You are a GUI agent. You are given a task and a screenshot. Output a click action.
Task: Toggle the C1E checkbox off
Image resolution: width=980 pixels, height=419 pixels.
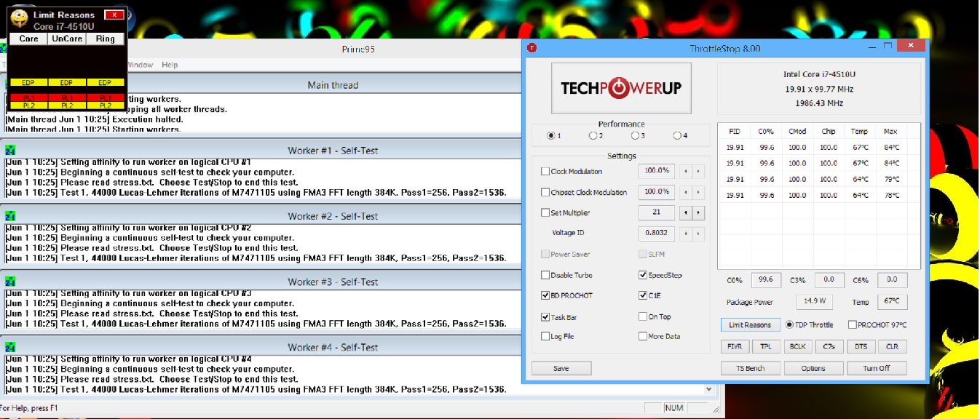(x=643, y=296)
